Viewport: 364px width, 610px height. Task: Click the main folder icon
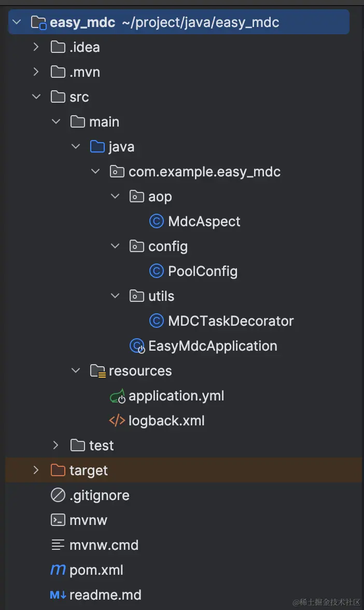point(78,122)
